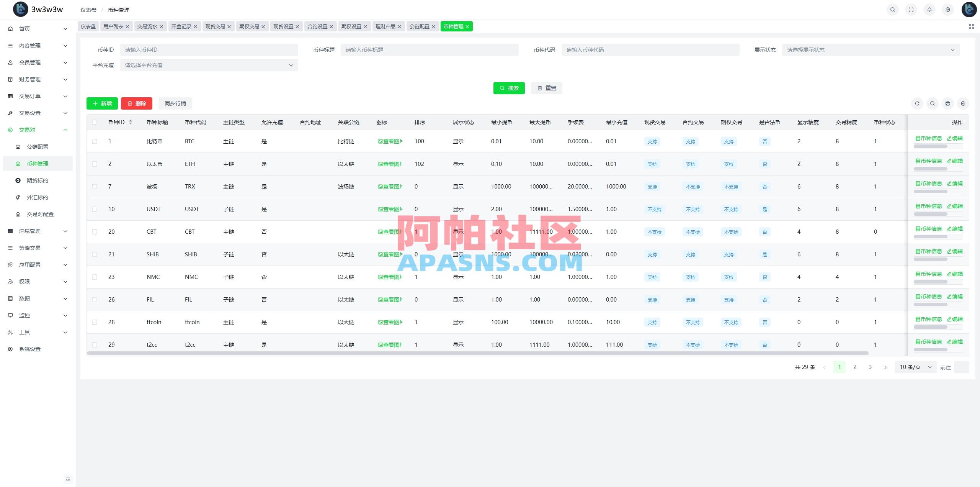The height and width of the screenshot is (487, 980).
Task: Check the BTC row checkbox
Action: pyautogui.click(x=95, y=141)
